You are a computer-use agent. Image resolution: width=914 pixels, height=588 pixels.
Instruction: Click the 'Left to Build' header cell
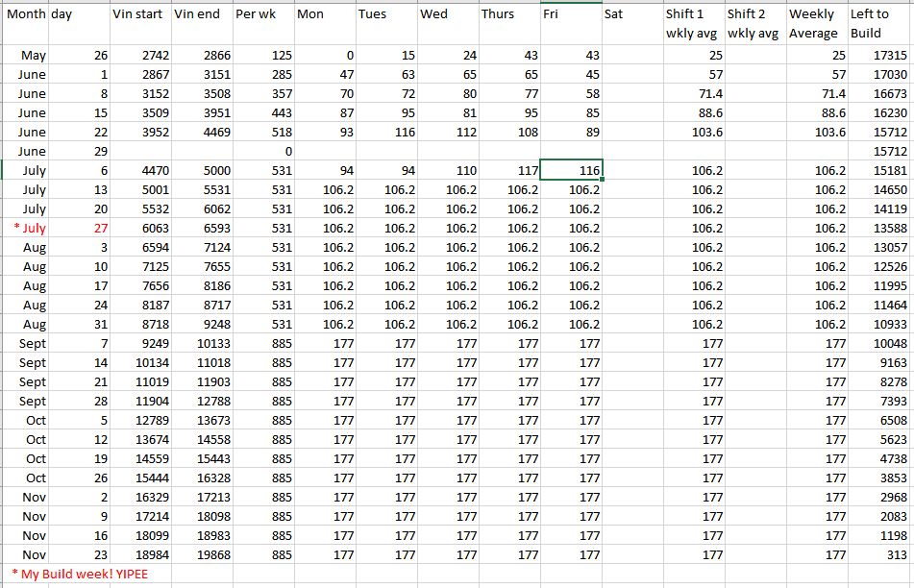tap(878, 23)
